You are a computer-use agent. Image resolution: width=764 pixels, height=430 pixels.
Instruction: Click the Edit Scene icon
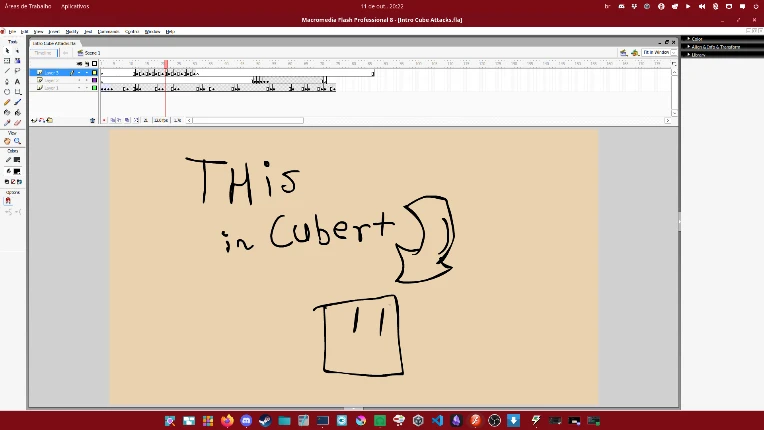[623, 53]
